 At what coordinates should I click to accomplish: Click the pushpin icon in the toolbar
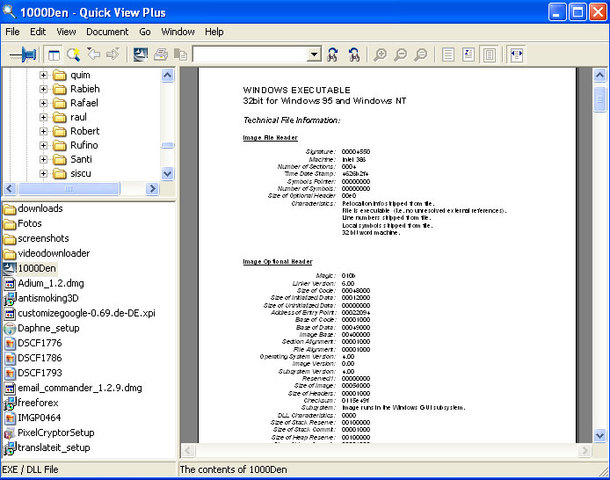click(23, 54)
